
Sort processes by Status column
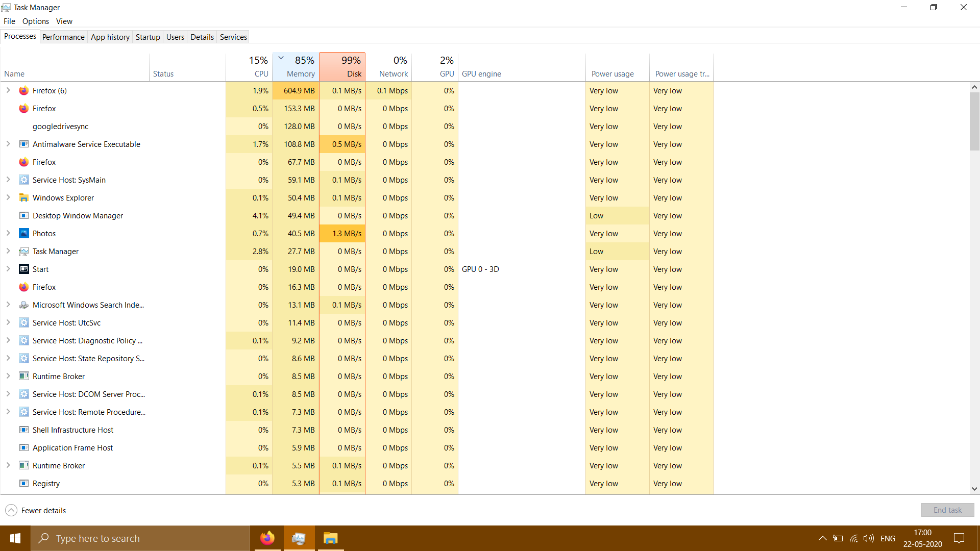187,67
